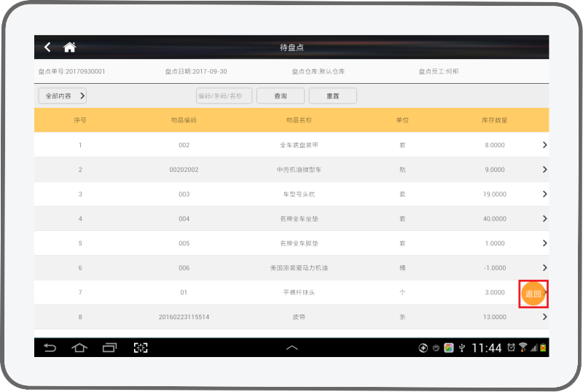Screen dimensions: 583x392
Task: Expand the 全部内容 filter dropdown
Action: (x=62, y=95)
